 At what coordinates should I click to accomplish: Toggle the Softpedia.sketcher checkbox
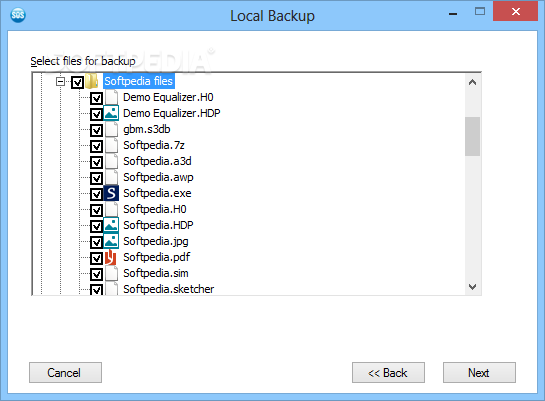click(96, 289)
